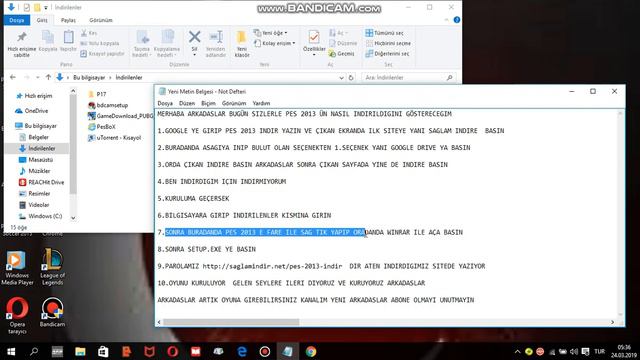Click 'Bu bilgisayar' in address breadcrumb
The height and width of the screenshot is (360, 640).
tap(89, 78)
